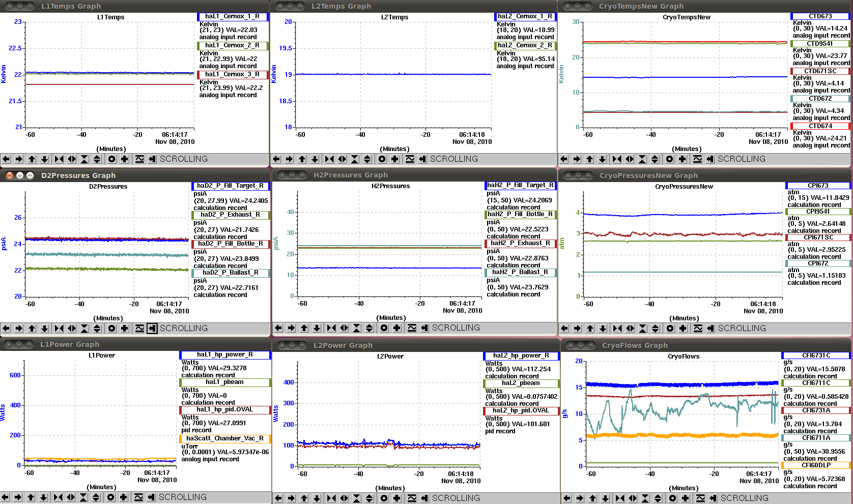Plus icon in L2Power Graph toolbar
853x504 pixels.
click(396, 498)
